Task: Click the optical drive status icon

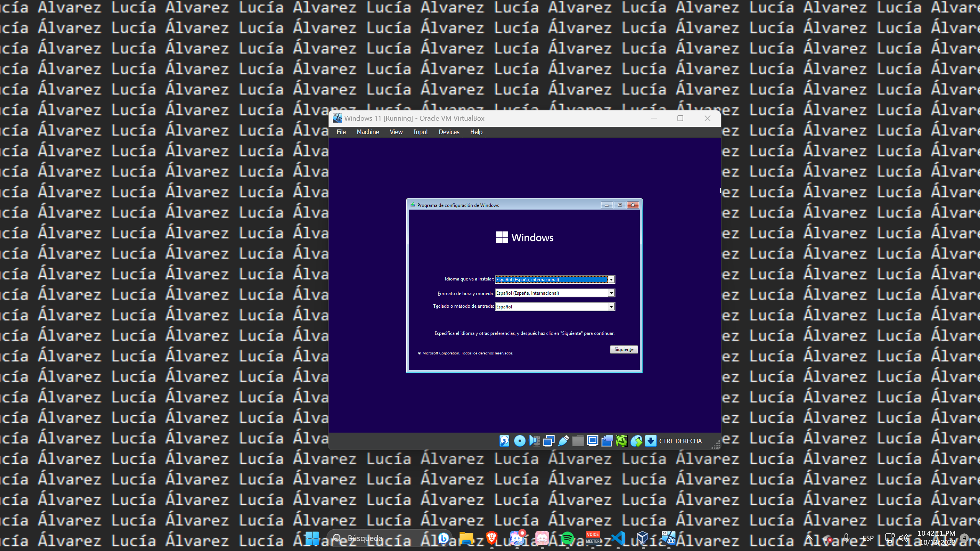Action: tap(519, 441)
